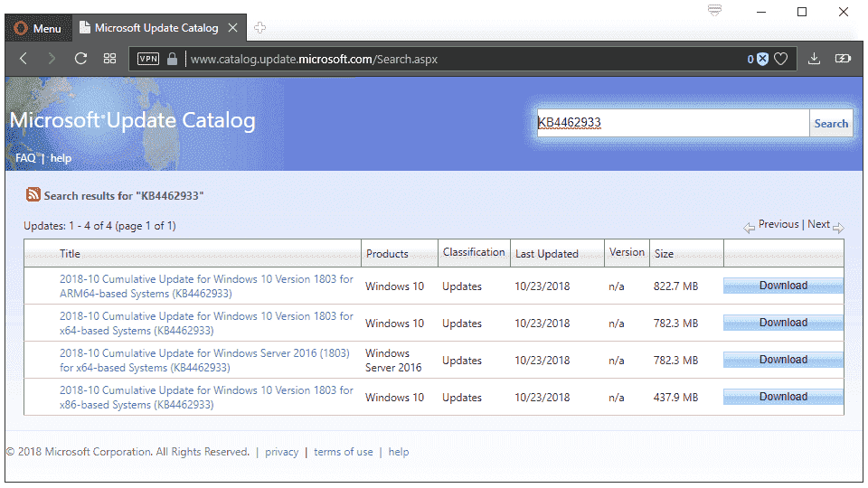Click the Microsoft Update Catalog title
Viewport: 868px width, 488px height.
pos(132,120)
